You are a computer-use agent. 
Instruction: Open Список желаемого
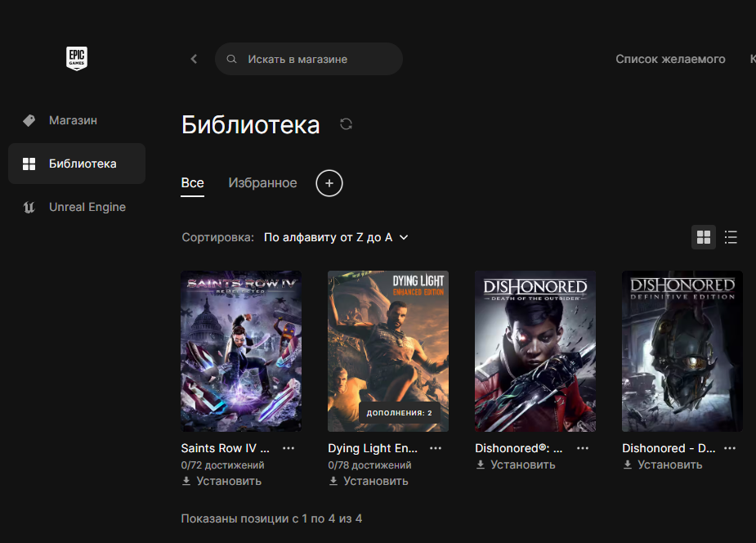pos(670,59)
